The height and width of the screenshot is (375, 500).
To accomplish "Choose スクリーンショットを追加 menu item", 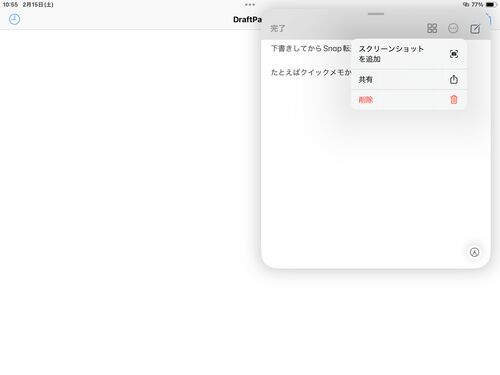I will point(409,54).
